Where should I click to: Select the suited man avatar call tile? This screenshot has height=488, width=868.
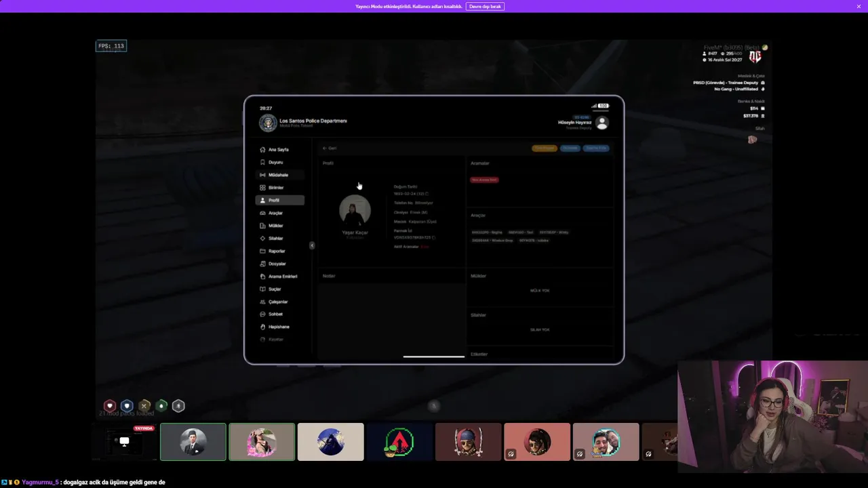pos(193,442)
